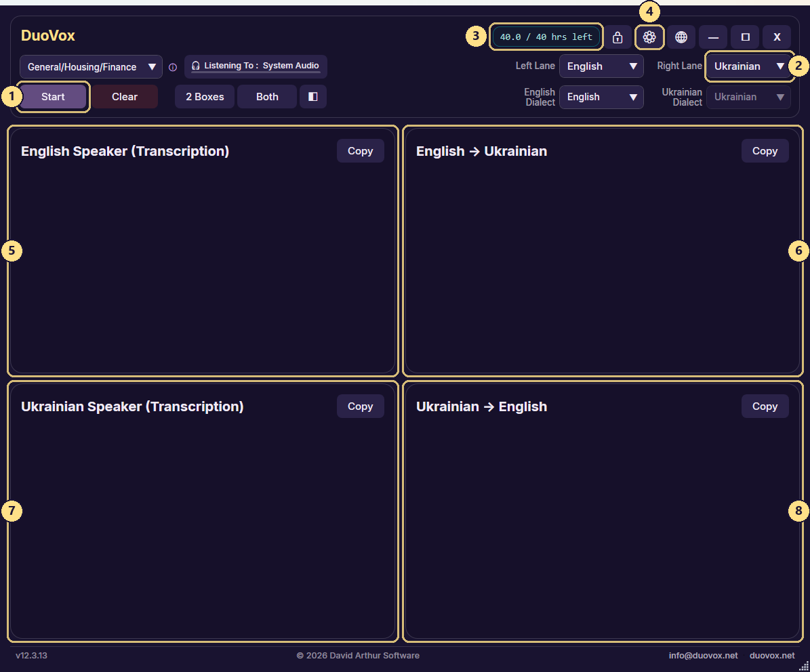Image resolution: width=810 pixels, height=672 pixels.
Task: Click the Left Lane label
Action: pyautogui.click(x=535, y=66)
